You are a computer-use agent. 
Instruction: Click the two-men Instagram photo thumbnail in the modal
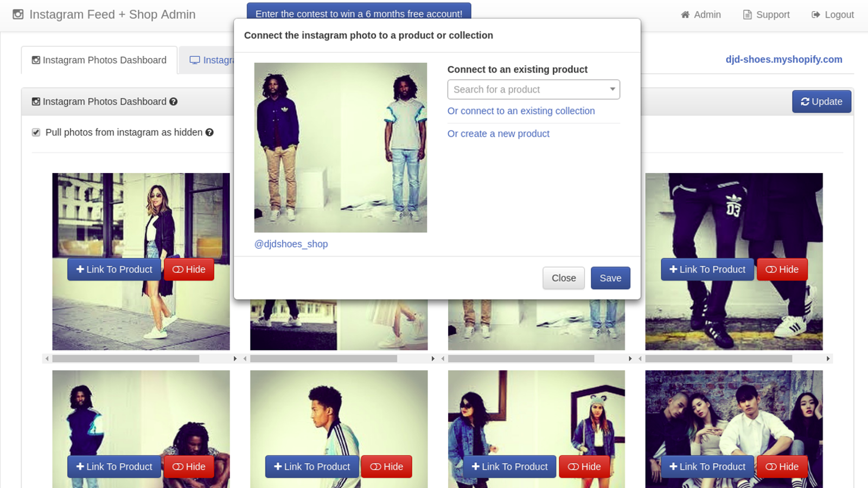coord(340,147)
